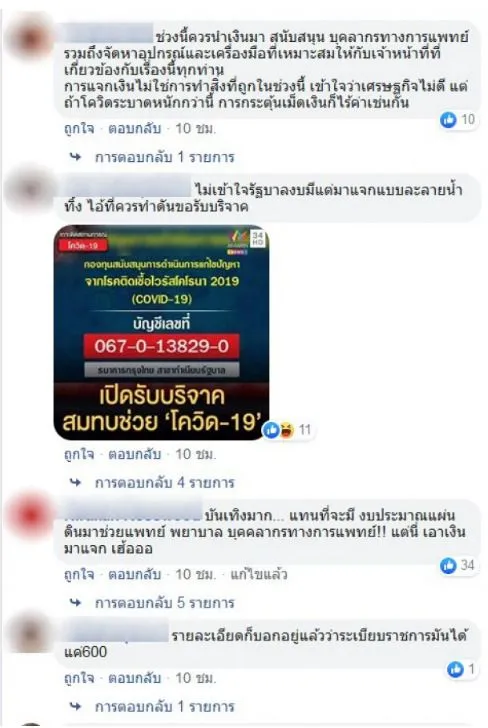Click like reaction icon showing 1
Screen dimensions: 488x728
pos(455,670)
